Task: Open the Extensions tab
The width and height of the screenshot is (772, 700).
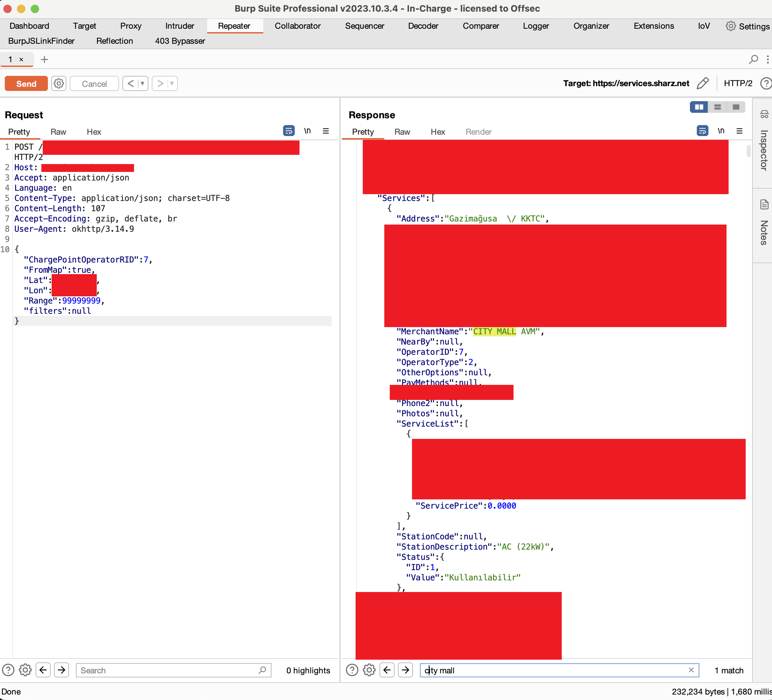Action: 654,26
